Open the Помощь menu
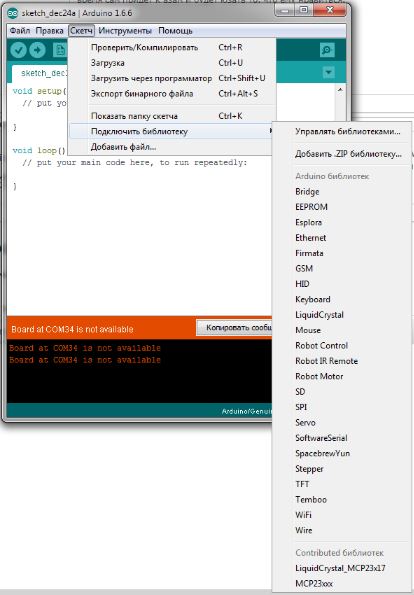 (175, 31)
